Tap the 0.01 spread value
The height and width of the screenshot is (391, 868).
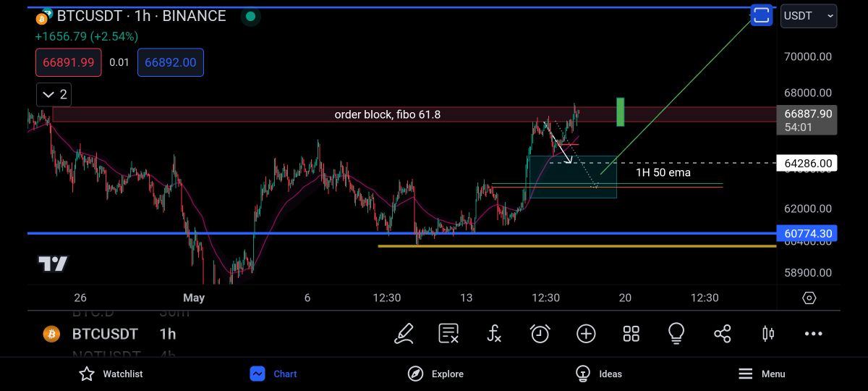[x=119, y=62]
